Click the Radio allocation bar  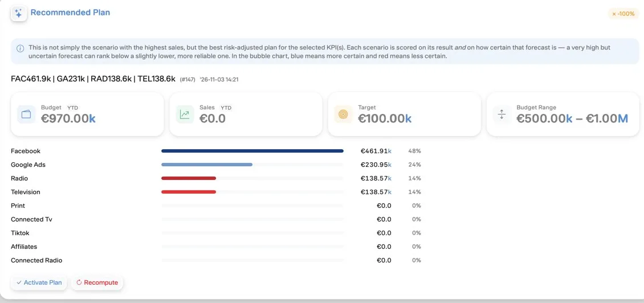[189, 178]
